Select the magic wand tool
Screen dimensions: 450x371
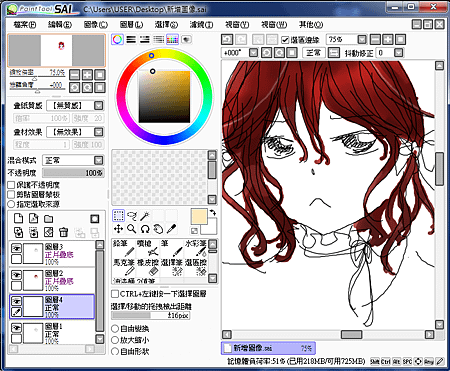(x=145, y=216)
